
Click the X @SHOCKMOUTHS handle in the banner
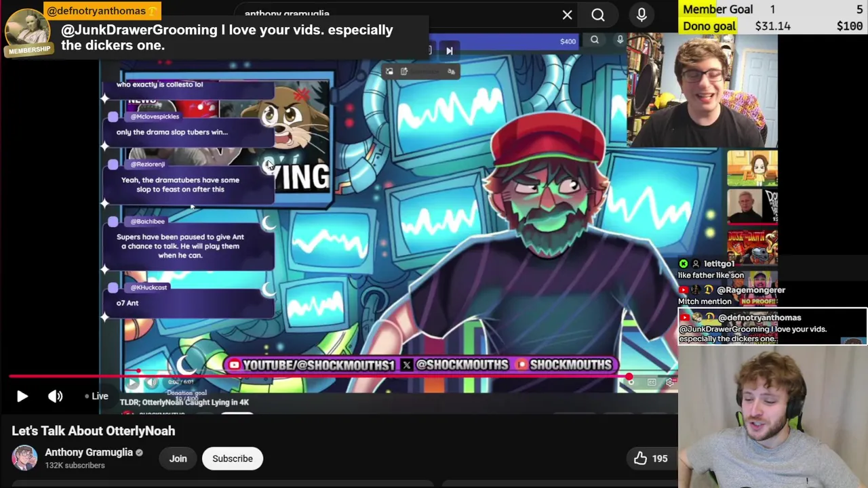(x=455, y=365)
